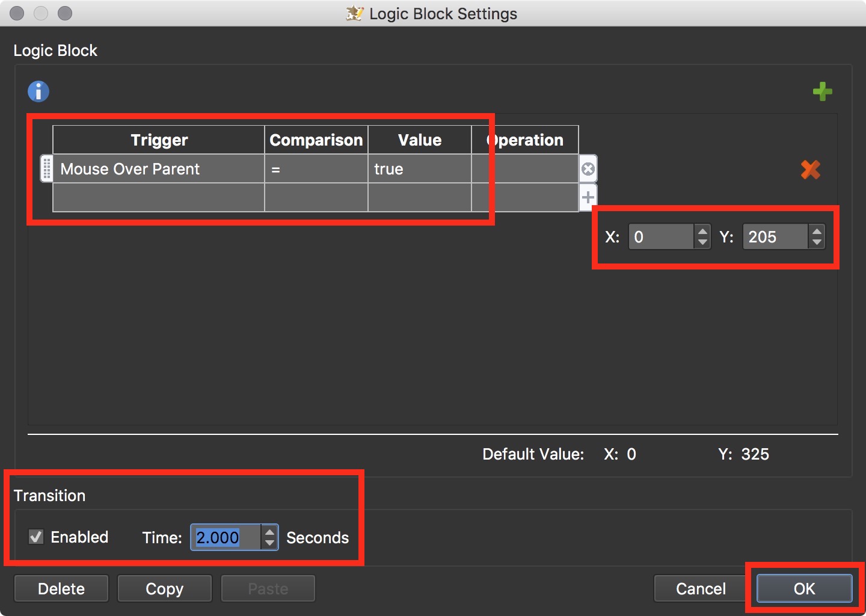Decrease Y value with down arrow

(x=817, y=242)
